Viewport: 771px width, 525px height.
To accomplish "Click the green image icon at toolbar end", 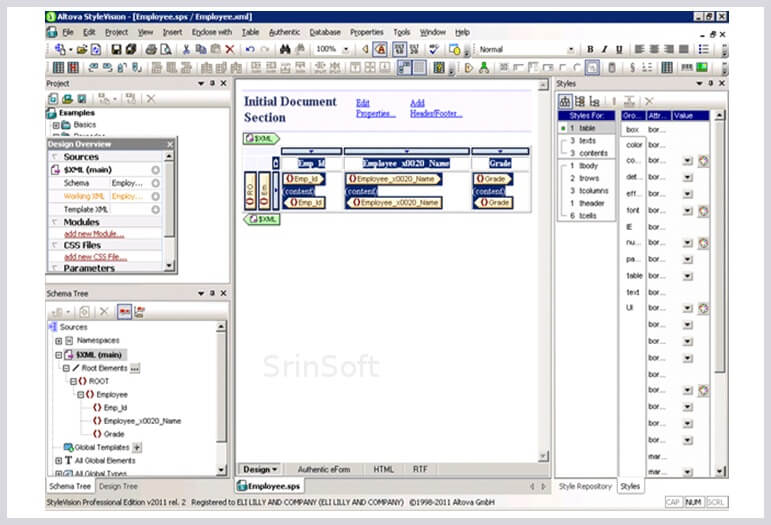I will pos(702,67).
